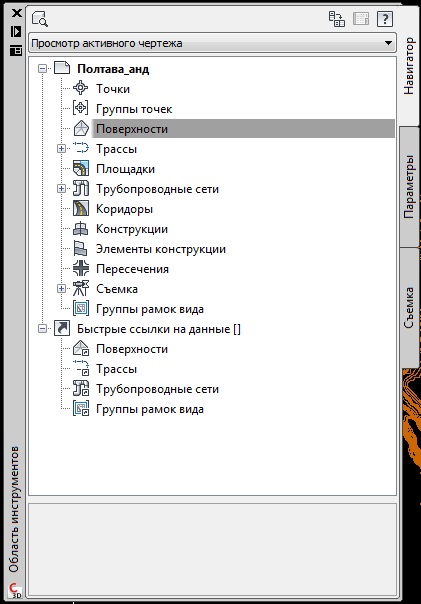Click the Трубопроводные сети shortcut icon under Быстрые ссылки
This screenshot has width=421, height=604.
point(81,388)
